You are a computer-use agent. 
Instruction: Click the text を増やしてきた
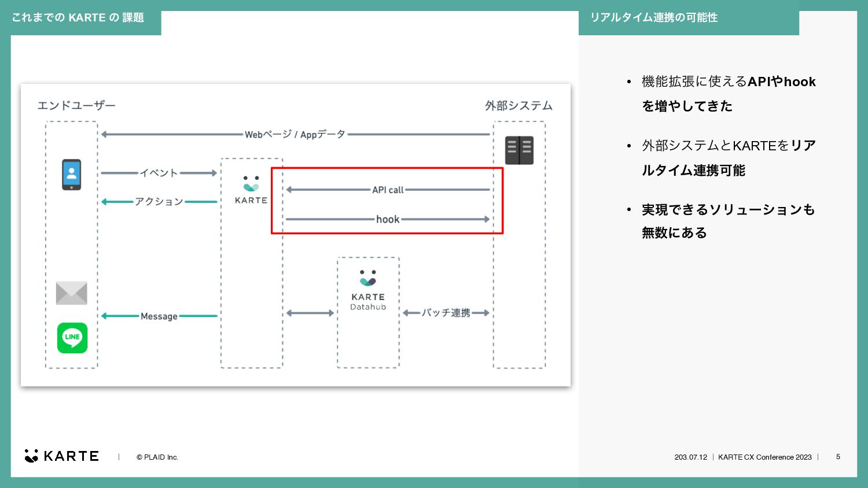tap(687, 106)
